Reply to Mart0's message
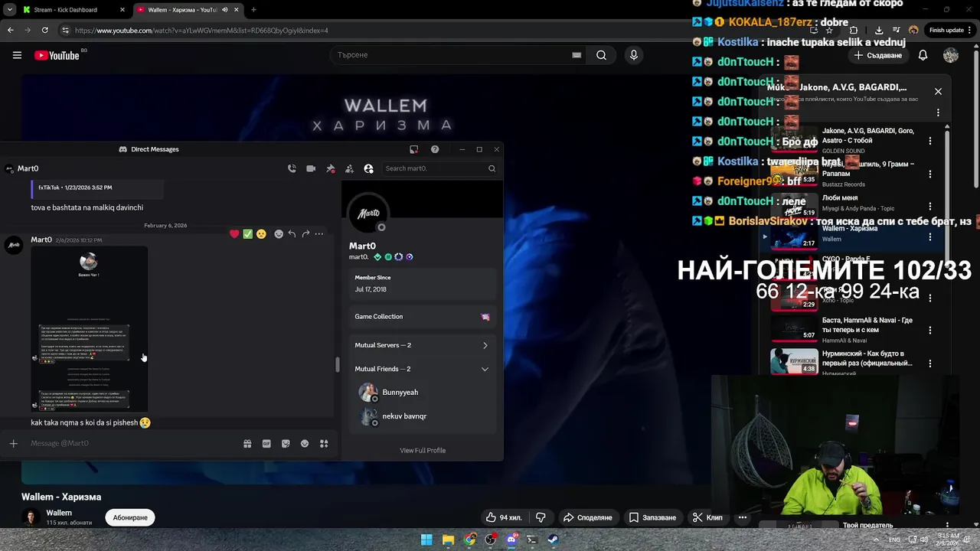The height and width of the screenshot is (551, 980). (x=292, y=234)
